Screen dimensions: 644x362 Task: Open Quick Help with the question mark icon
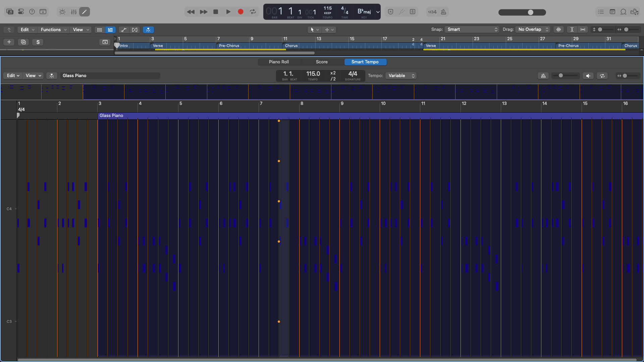click(32, 11)
